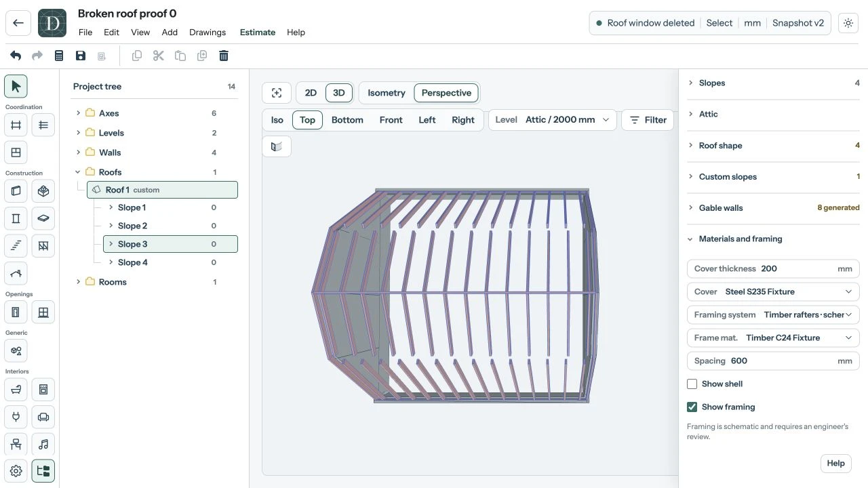
Task: Cut selection with the scissors icon
Action: coord(159,56)
